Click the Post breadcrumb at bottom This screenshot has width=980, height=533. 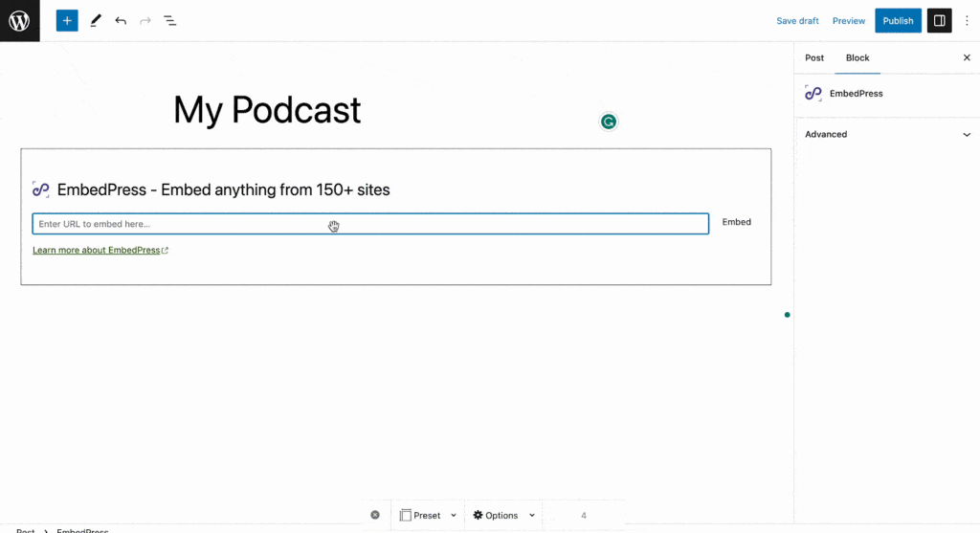point(26,530)
